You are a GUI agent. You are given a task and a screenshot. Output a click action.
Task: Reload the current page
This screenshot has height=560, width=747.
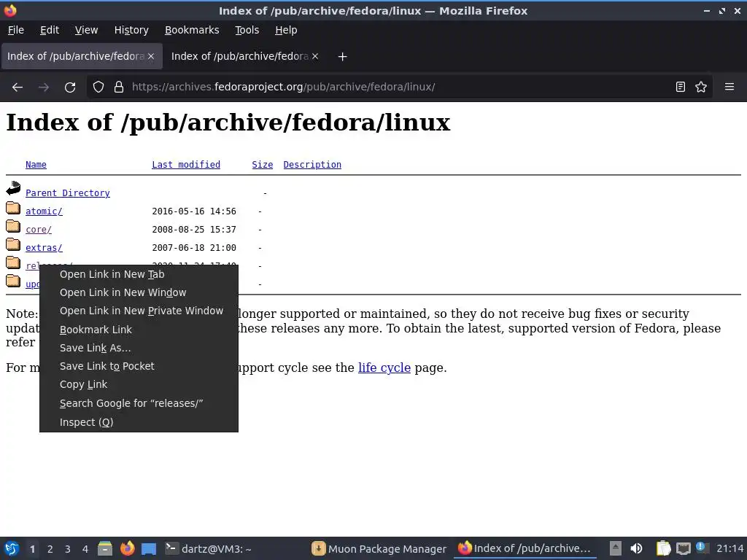pos(70,87)
